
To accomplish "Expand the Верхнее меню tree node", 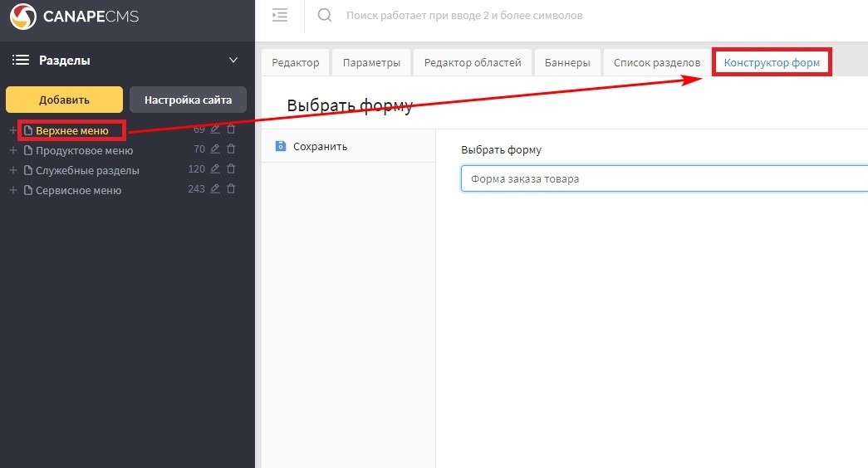I will coord(12,130).
